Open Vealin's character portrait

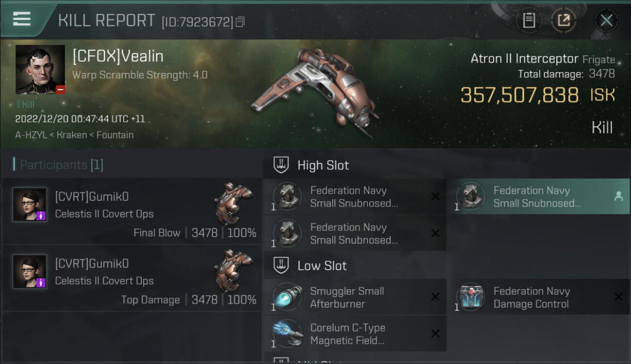tap(40, 69)
